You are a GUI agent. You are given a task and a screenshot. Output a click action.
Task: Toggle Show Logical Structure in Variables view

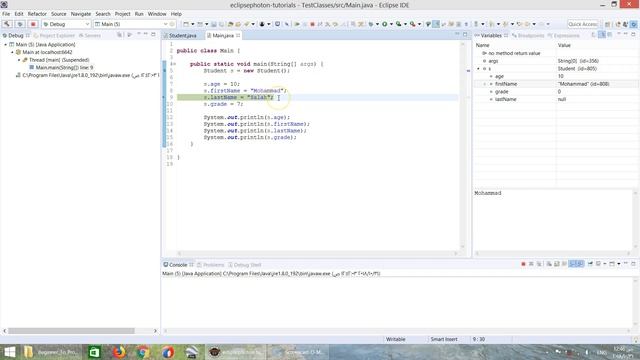602,35
